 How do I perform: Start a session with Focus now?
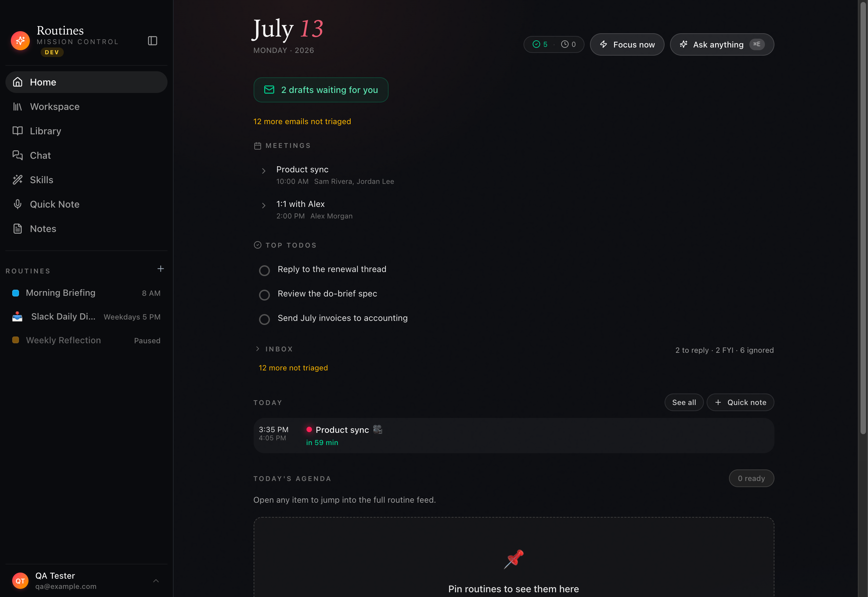click(x=627, y=44)
